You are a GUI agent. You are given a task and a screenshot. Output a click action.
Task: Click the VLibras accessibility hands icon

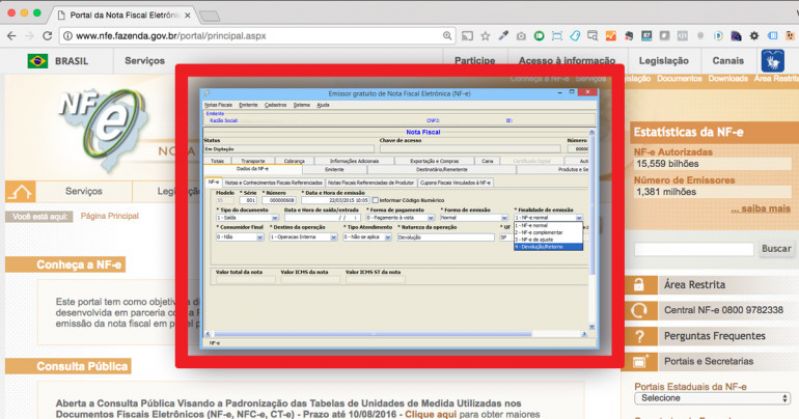[773, 61]
